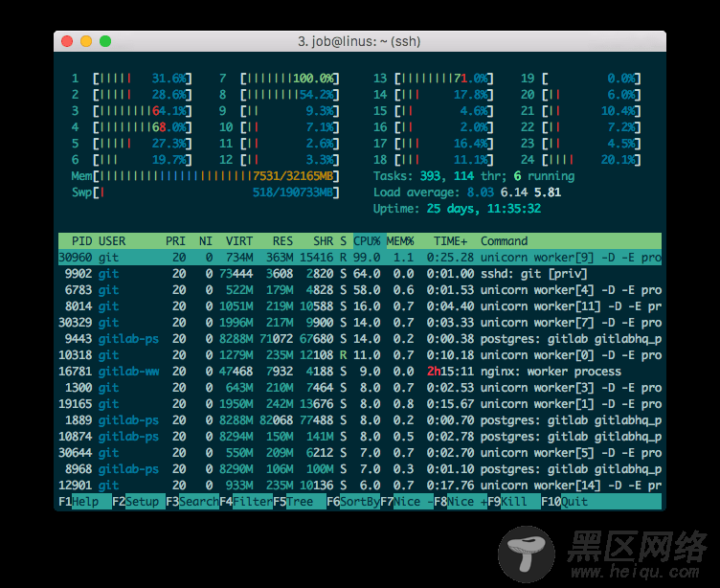Select the nginx: worker process row
Viewport: 720px width, 588px height.
(360, 372)
